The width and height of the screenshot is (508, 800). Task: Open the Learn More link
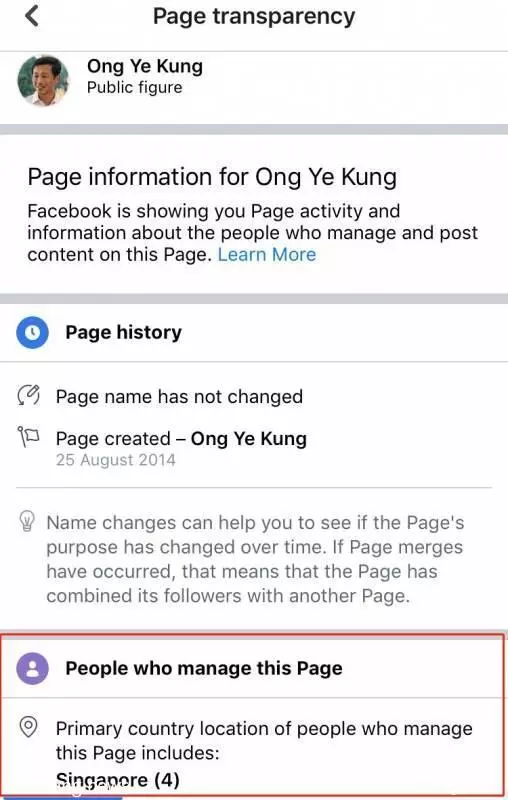click(267, 254)
